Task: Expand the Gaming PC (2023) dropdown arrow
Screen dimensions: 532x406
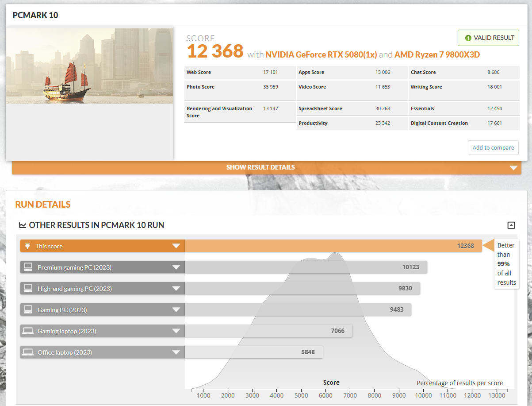Action: 176,310
